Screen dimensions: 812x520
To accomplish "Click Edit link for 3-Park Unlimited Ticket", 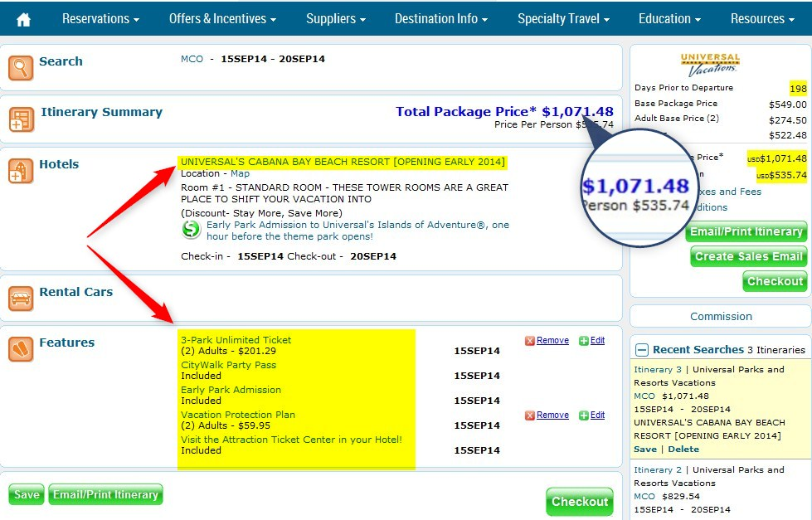I will tap(598, 340).
